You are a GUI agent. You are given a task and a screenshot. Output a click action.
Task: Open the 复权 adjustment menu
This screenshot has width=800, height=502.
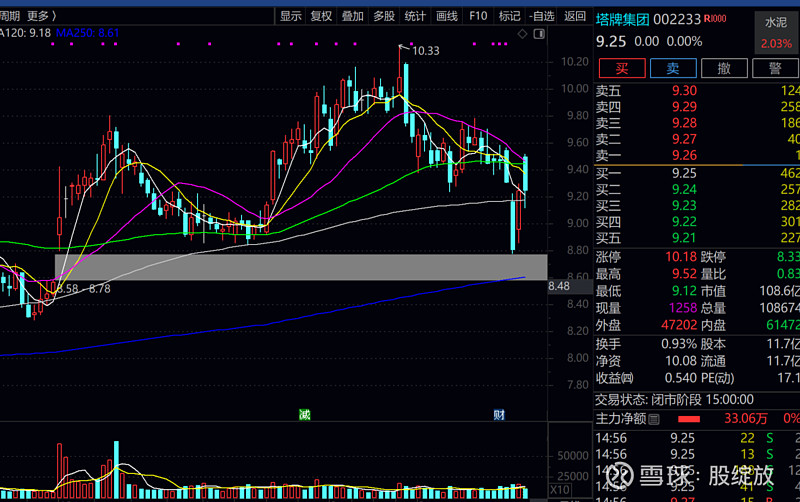click(x=321, y=16)
